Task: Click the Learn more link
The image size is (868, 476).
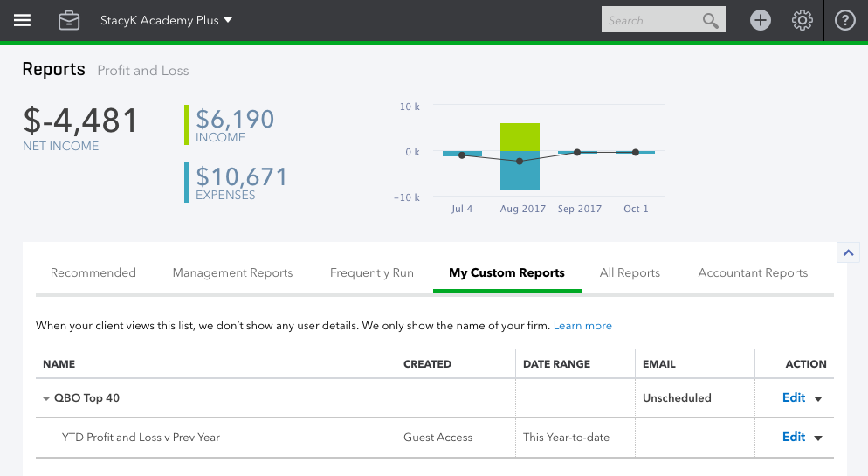Action: pyautogui.click(x=582, y=326)
